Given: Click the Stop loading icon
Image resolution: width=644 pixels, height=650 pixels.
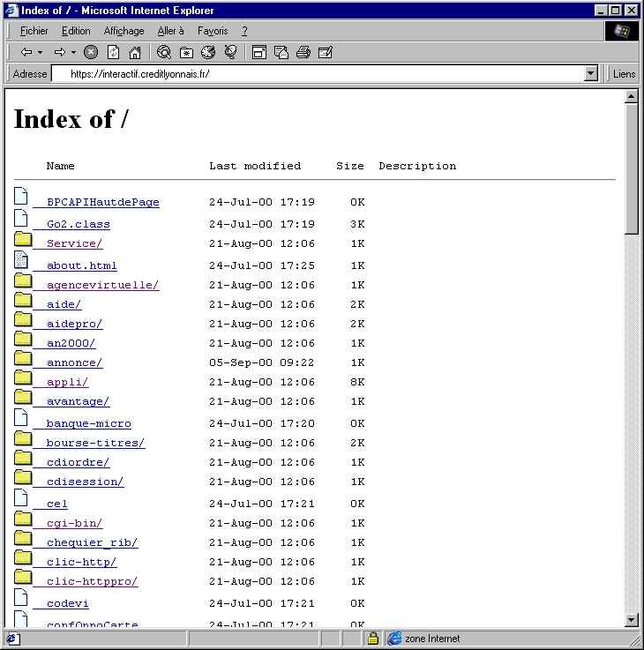Looking at the screenshot, I should [x=91, y=52].
